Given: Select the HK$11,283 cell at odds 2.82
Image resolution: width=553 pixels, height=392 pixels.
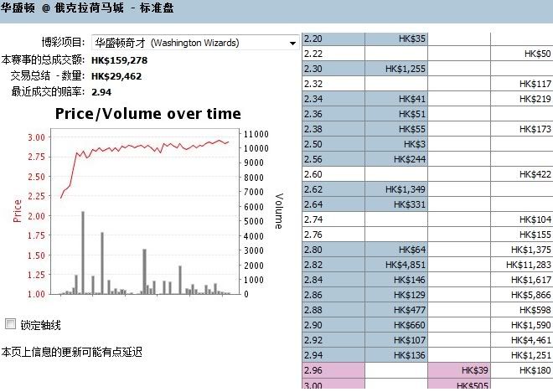Looking at the screenshot, I should tap(521, 265).
